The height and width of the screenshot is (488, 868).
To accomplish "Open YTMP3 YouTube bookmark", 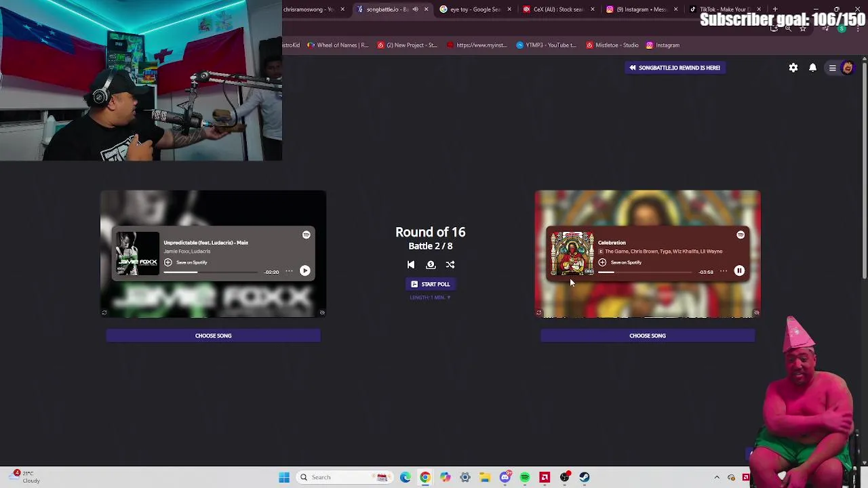I will (x=546, y=45).
